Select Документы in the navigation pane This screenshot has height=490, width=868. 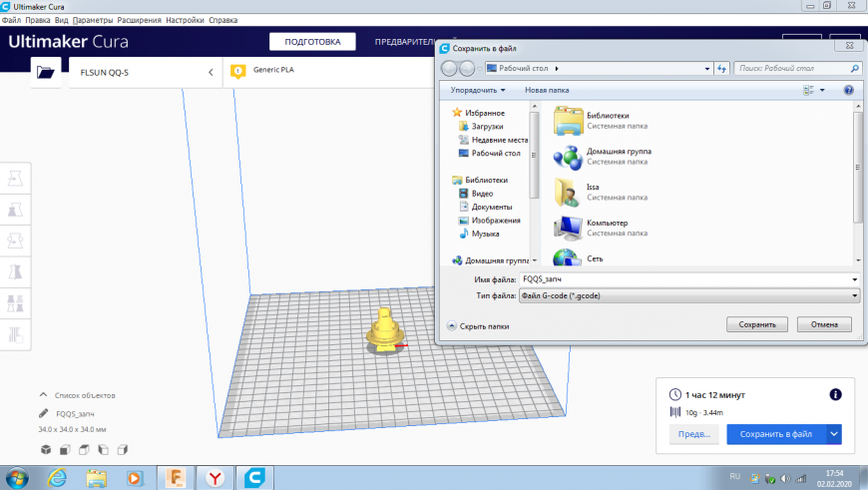486,207
